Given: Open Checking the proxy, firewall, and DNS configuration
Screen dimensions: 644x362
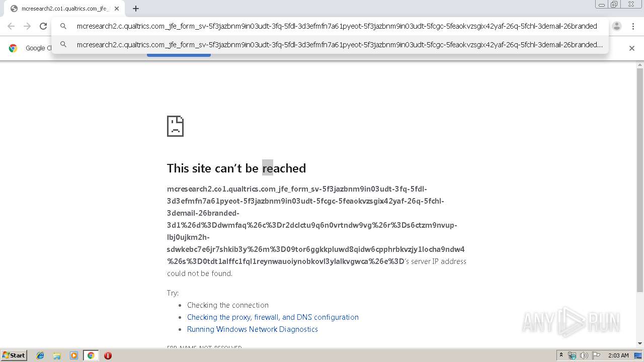Looking at the screenshot, I should [273, 317].
